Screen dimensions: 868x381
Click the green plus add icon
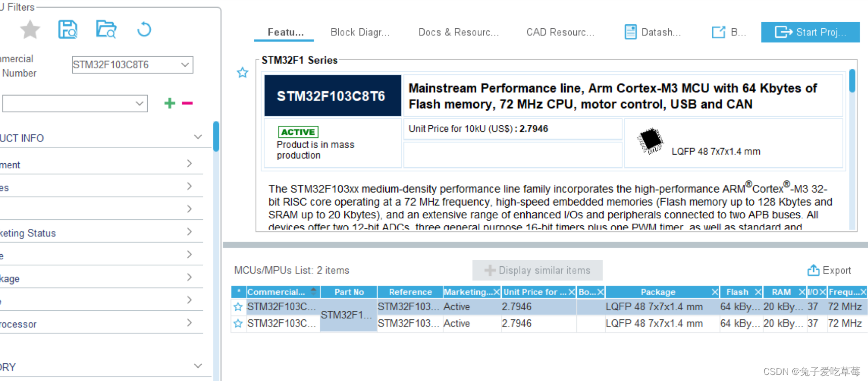click(170, 103)
